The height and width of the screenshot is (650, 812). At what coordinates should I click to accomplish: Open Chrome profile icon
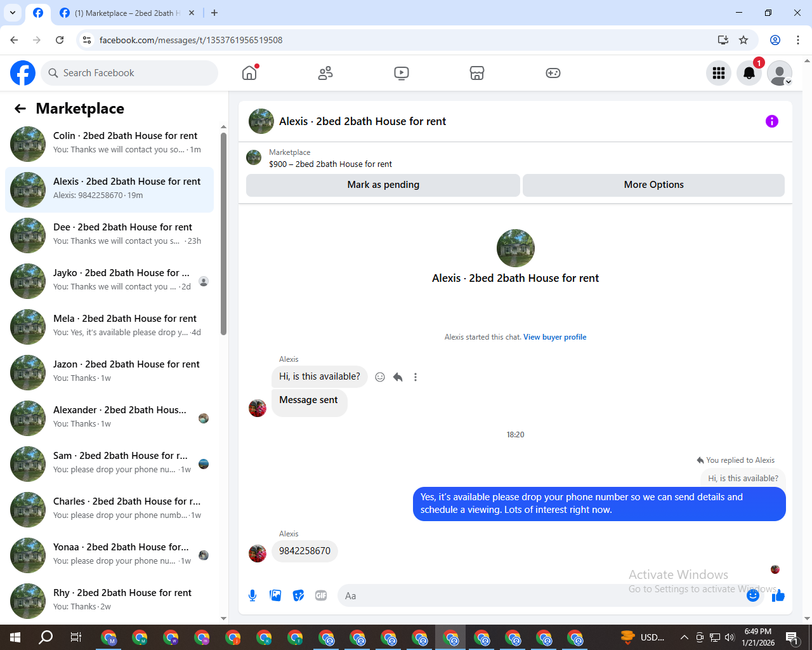(x=775, y=40)
